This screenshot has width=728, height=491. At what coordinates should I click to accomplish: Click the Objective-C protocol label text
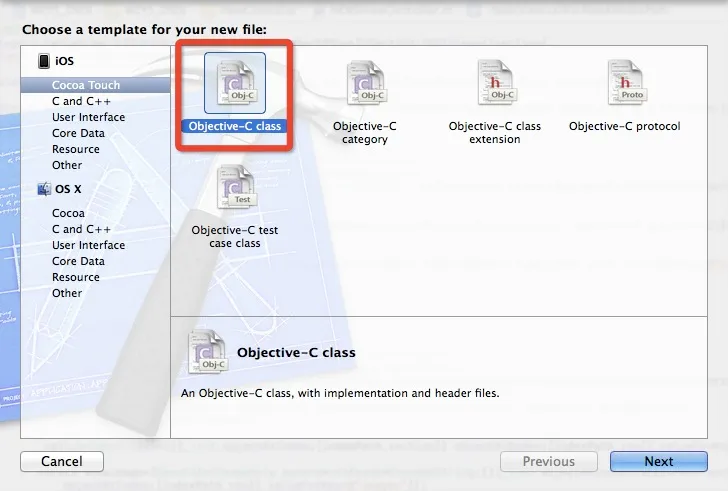pyautogui.click(x=625, y=126)
